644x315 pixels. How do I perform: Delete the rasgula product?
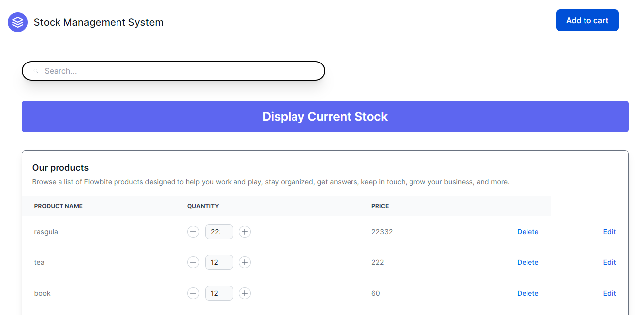pos(527,232)
